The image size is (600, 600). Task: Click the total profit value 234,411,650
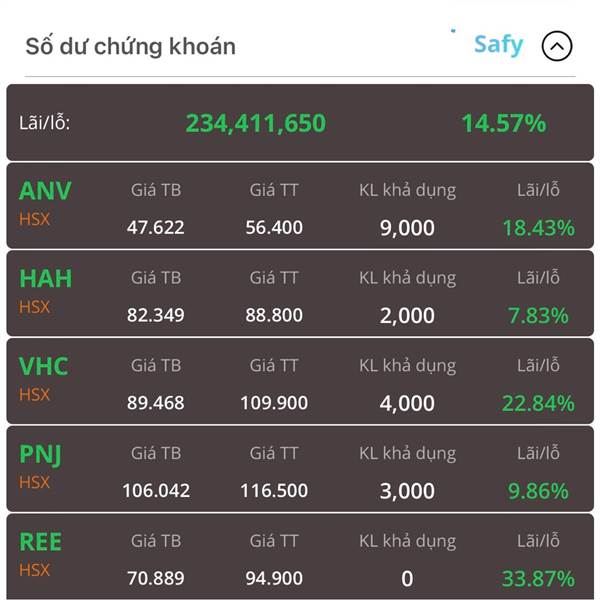click(x=255, y=124)
